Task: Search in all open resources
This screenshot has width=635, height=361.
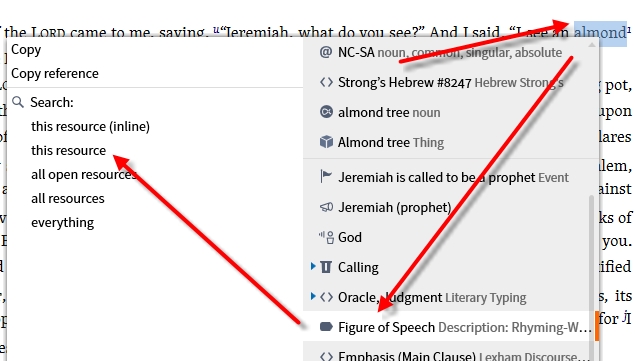Action: (83, 174)
